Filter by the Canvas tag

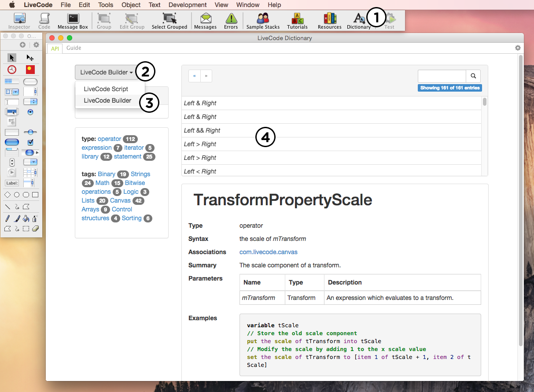(x=120, y=200)
